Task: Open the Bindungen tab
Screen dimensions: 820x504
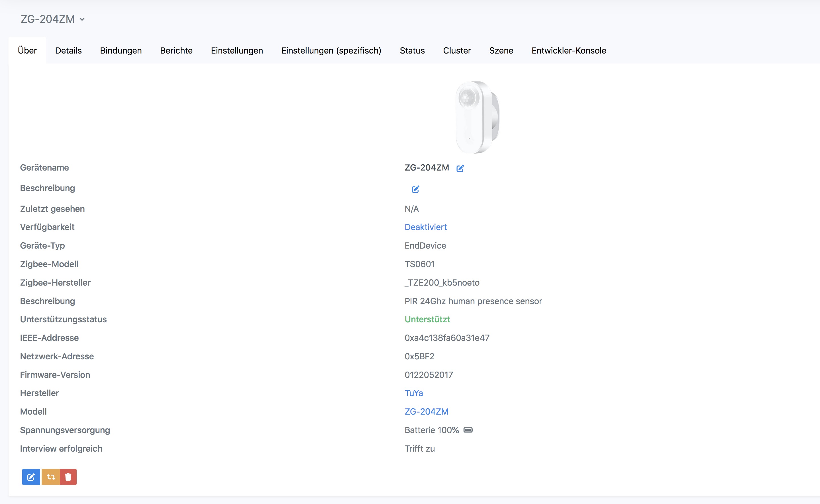Action: click(x=121, y=51)
